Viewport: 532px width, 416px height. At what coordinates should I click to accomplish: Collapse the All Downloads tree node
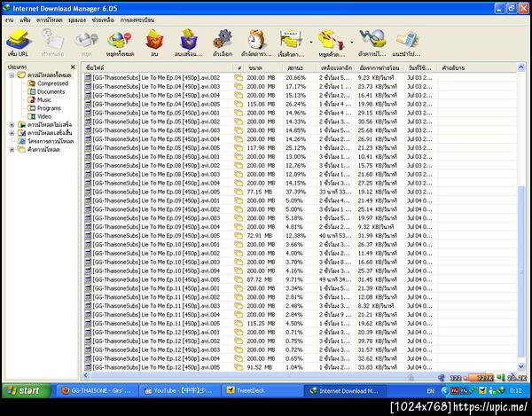pos(12,75)
